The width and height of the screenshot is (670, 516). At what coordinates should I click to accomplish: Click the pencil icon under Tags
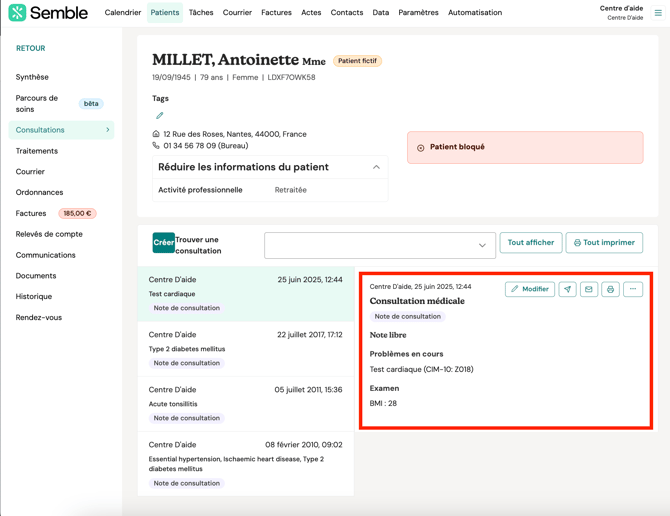(160, 116)
